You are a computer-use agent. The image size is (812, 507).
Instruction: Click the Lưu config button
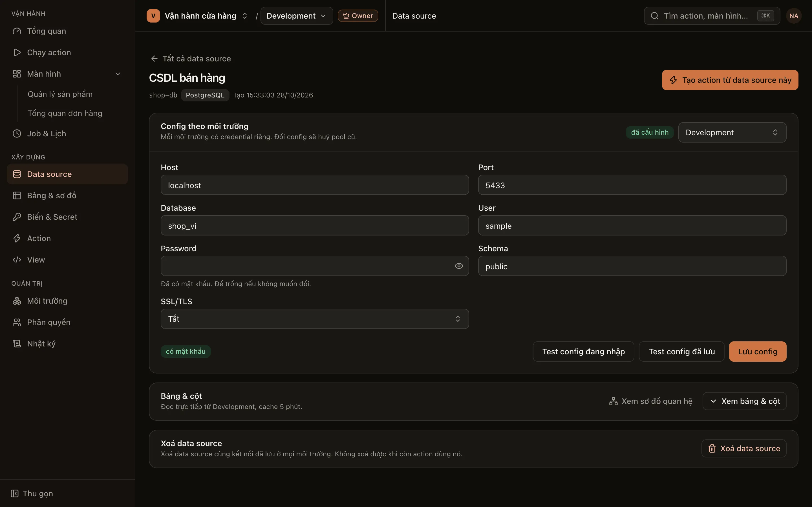coord(758,352)
